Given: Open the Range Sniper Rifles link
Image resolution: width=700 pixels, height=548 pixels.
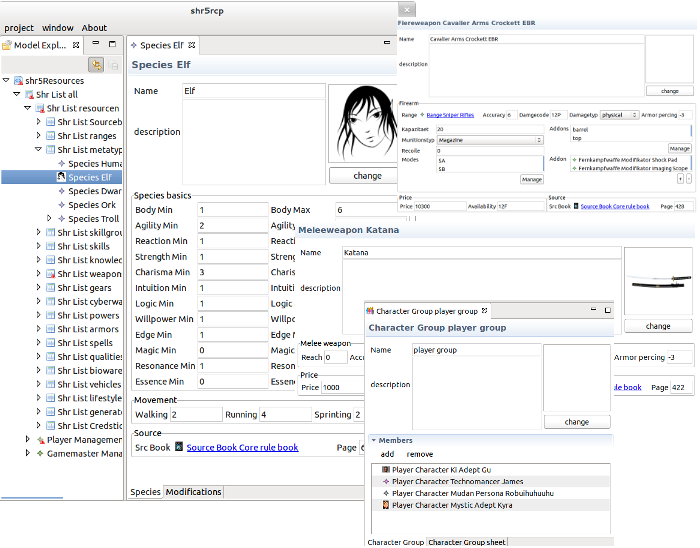Looking at the screenshot, I should tap(450, 115).
